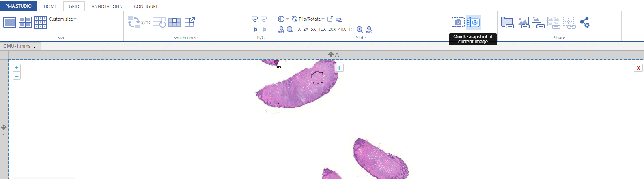
Task: Open the share settings icon
Action: 585,22
